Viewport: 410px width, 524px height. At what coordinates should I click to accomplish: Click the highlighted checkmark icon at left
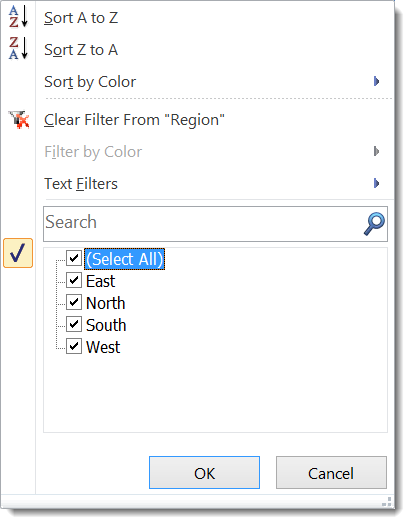[x=18, y=253]
